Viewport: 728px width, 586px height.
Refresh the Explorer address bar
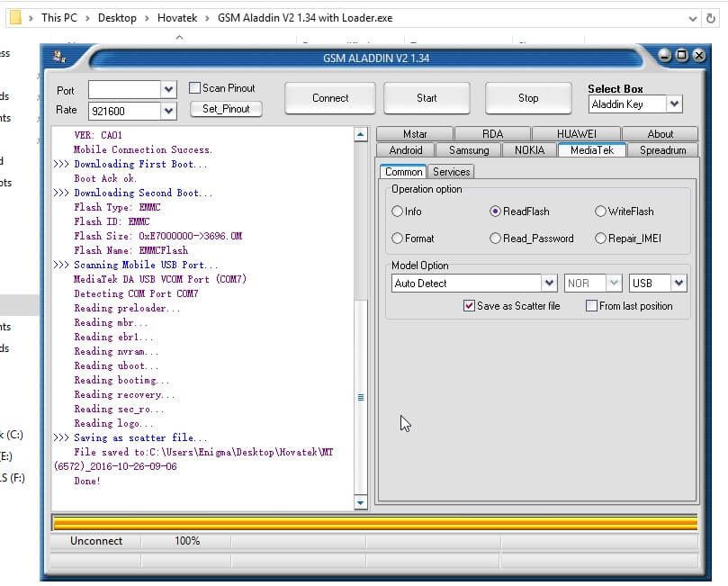click(x=710, y=18)
